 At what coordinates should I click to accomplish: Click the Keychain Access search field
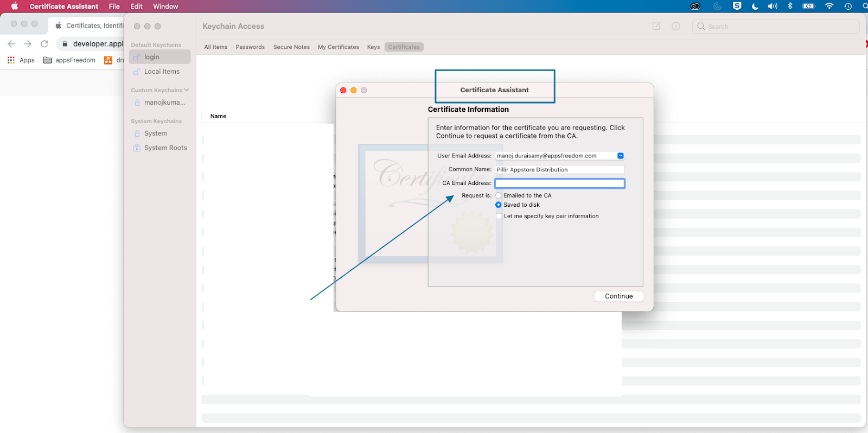coord(776,26)
